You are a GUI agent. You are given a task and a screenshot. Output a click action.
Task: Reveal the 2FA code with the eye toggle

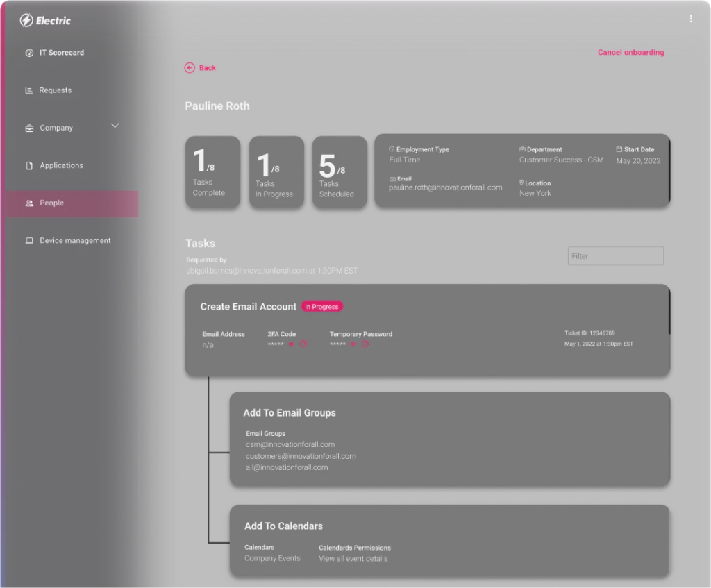pyautogui.click(x=291, y=344)
